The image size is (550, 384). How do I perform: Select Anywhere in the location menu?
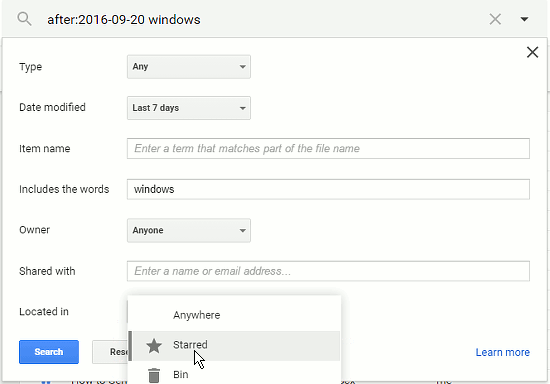coord(234,315)
